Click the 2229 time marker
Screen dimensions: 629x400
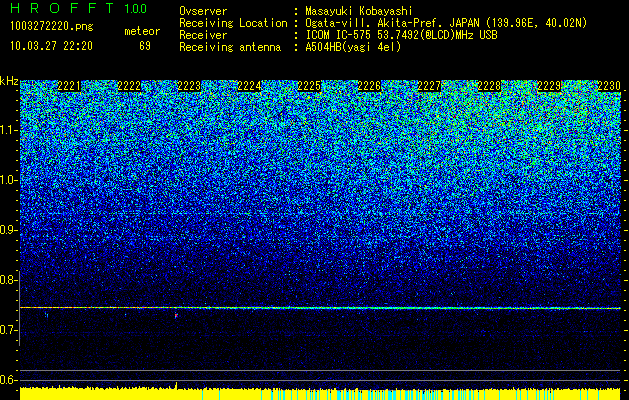tap(549, 86)
